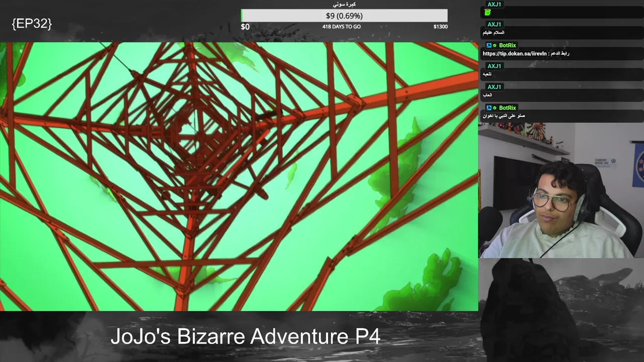Viewport: 644px width, 362px height.
Task: Click the '418 DAYS TO GO' countdown text
Action: pos(342,27)
